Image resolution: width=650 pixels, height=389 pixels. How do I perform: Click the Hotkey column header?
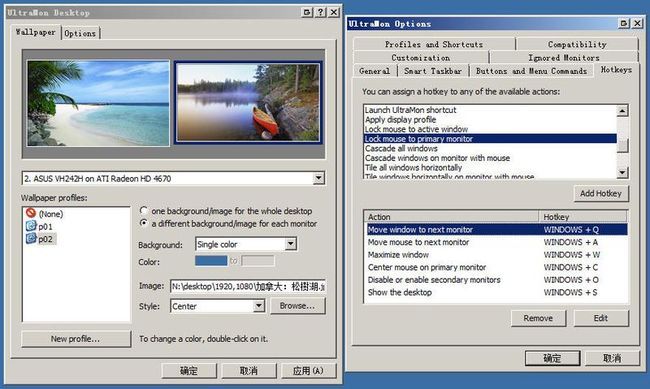[x=583, y=216]
